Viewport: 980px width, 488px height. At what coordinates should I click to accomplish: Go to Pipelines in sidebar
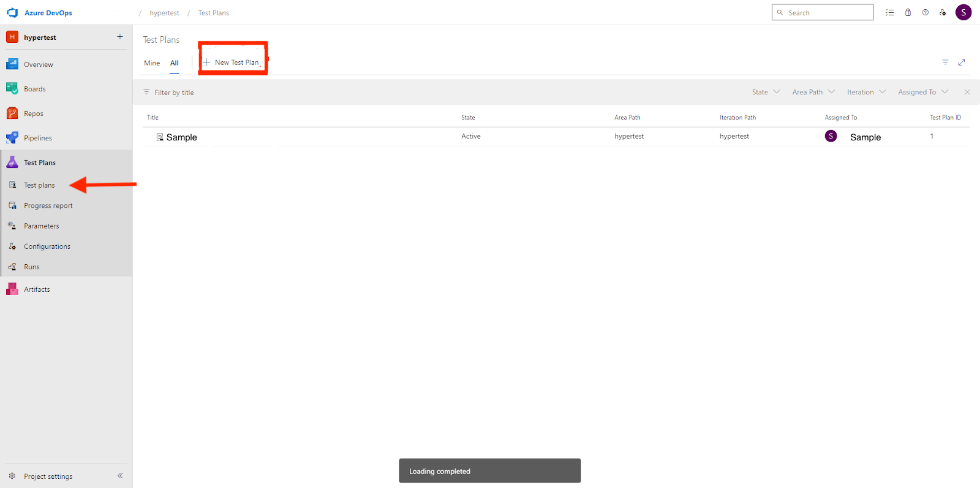click(37, 138)
